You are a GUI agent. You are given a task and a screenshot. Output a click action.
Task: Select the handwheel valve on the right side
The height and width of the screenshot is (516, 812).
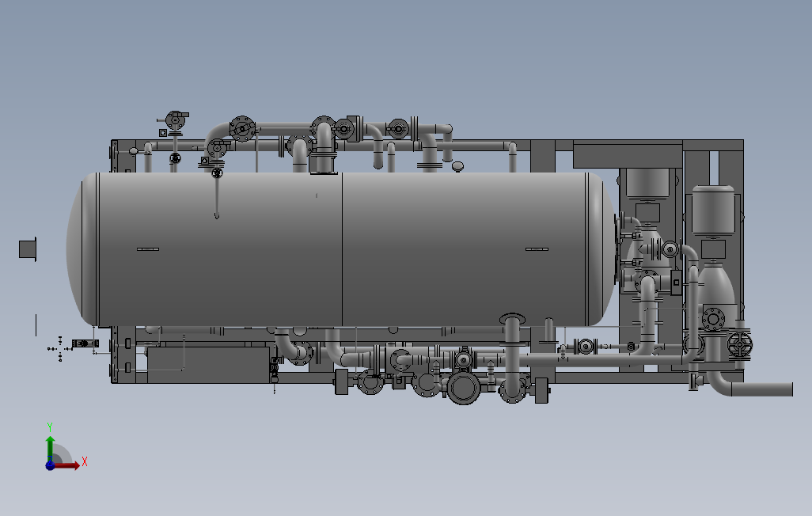click(739, 344)
